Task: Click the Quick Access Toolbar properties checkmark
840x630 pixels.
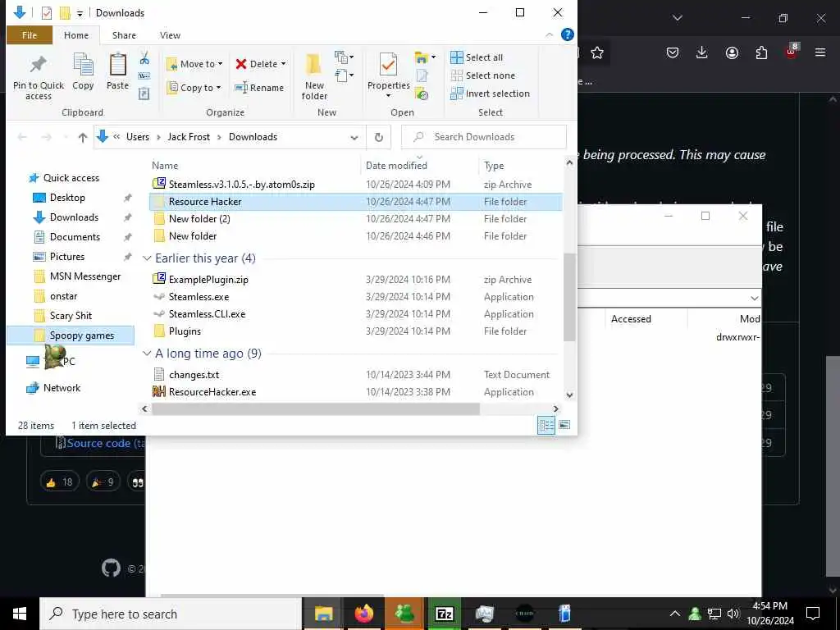Action: coord(47,13)
